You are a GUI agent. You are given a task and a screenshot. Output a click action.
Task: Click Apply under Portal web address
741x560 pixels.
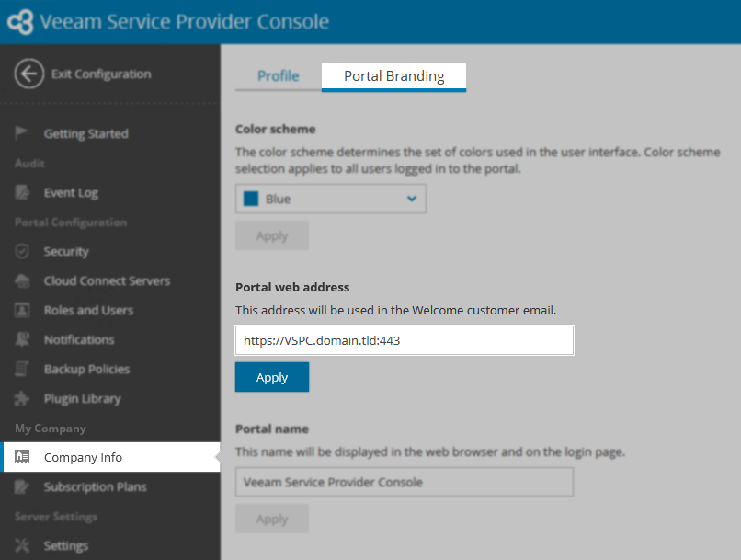point(272,377)
